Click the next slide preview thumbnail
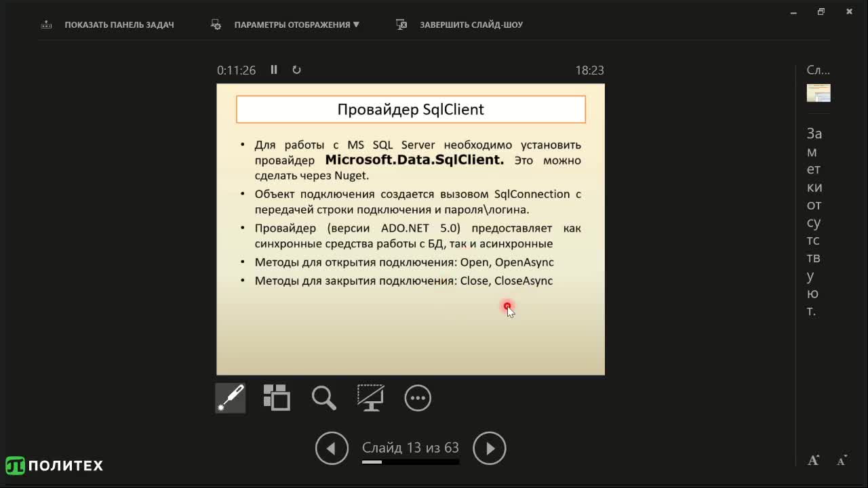This screenshot has height=488, width=868. [x=818, y=93]
